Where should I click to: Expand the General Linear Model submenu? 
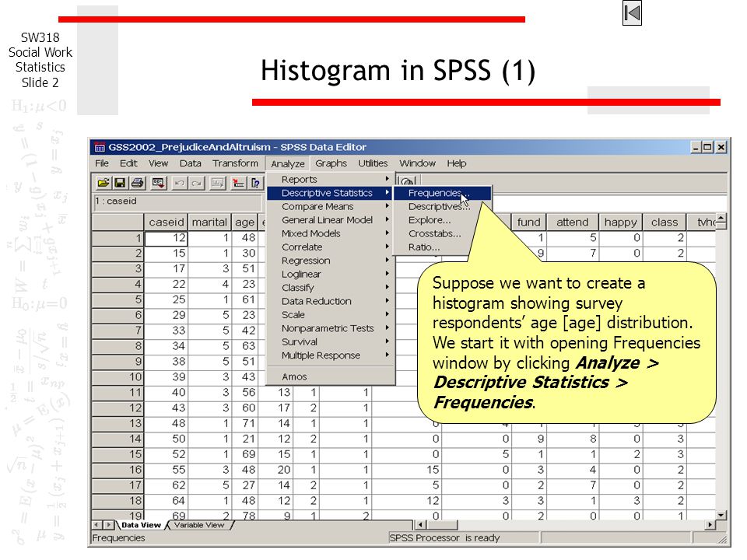click(x=331, y=219)
